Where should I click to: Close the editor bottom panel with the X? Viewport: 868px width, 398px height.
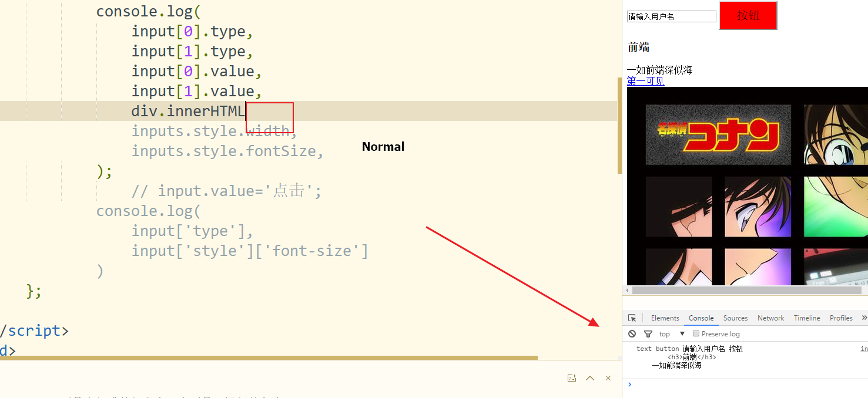608,378
